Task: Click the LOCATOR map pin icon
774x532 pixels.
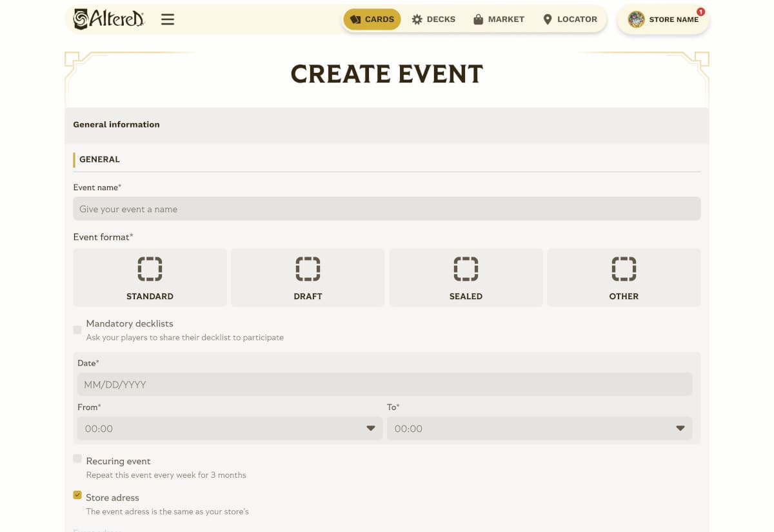Action: coord(549,19)
